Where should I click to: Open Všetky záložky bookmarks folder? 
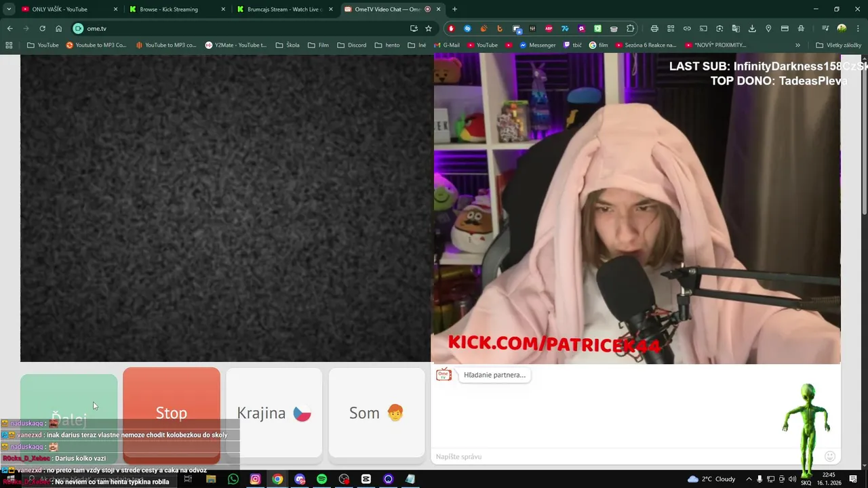point(838,45)
